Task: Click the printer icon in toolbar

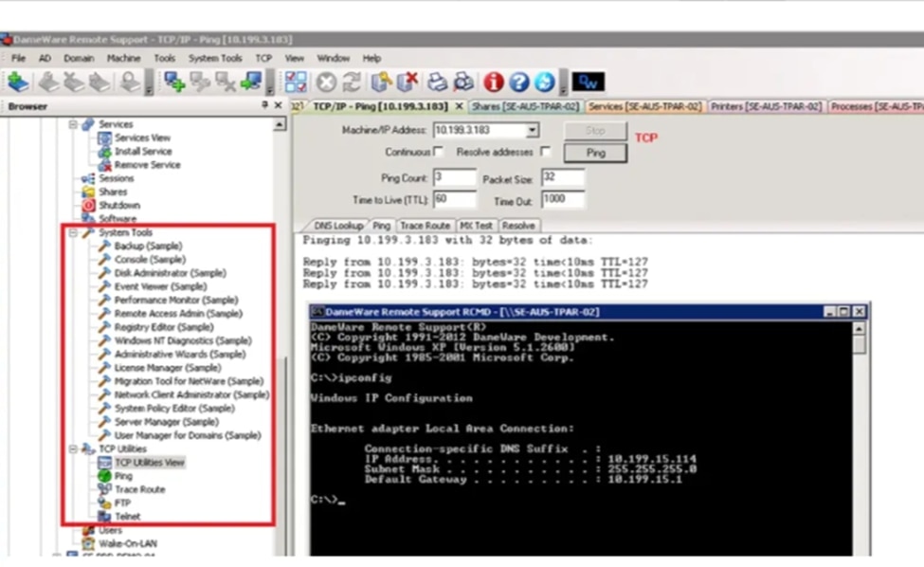Action: coord(437,82)
